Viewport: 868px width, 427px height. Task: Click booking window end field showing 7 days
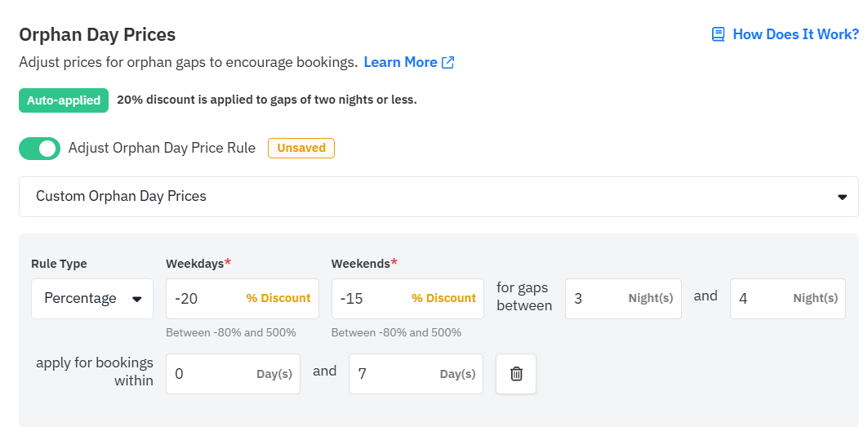pyautogui.click(x=416, y=374)
